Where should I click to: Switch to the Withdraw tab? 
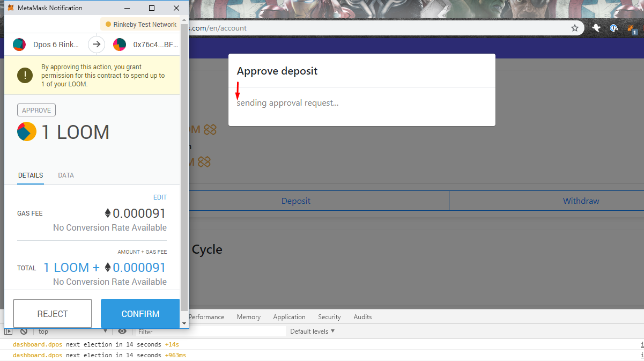tap(581, 201)
